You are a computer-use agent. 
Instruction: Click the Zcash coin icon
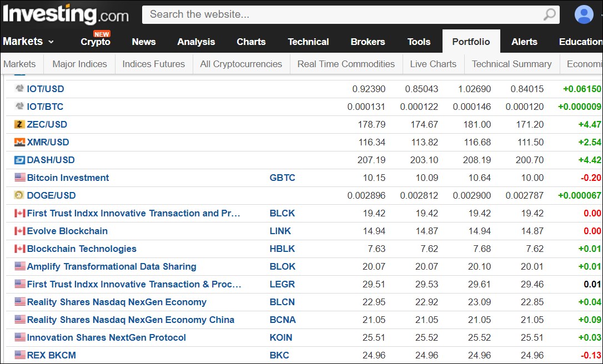coord(19,124)
